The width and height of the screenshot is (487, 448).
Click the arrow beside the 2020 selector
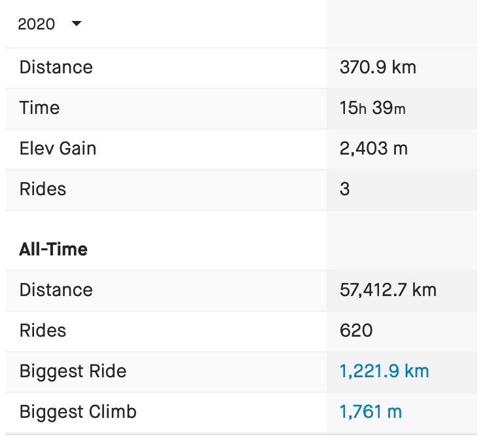coord(77,24)
